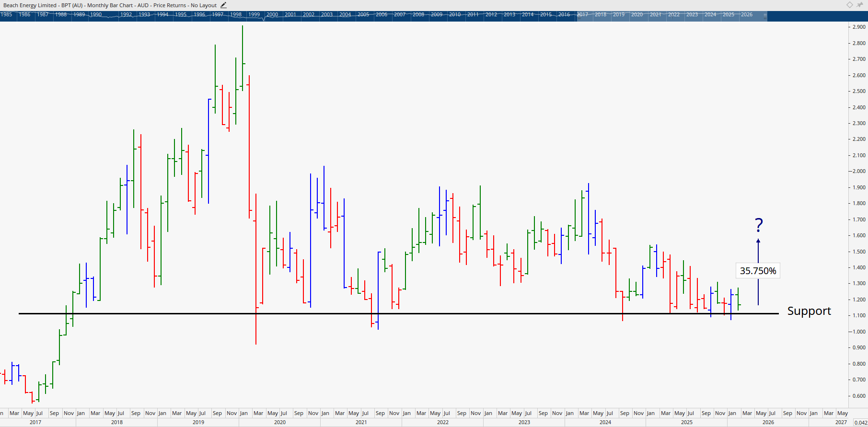Screen dimensions: 868x427
Task: Click the right grip handle of the timeline range
Action: tap(765, 15)
